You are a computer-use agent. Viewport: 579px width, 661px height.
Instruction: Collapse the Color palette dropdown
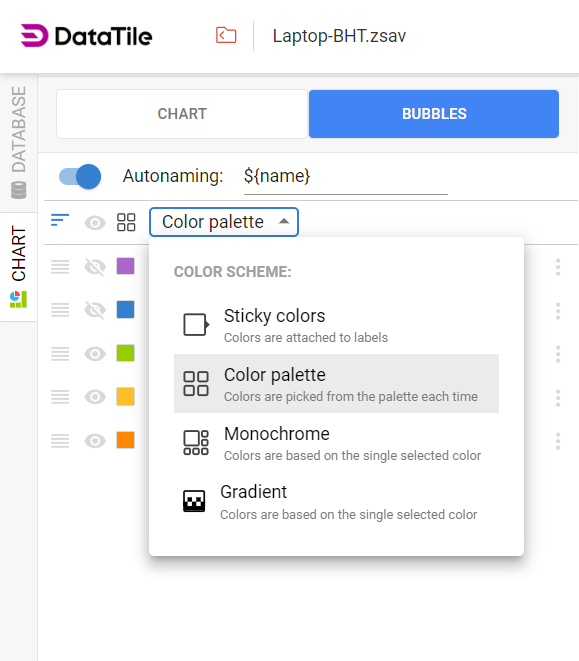pyautogui.click(x=224, y=222)
